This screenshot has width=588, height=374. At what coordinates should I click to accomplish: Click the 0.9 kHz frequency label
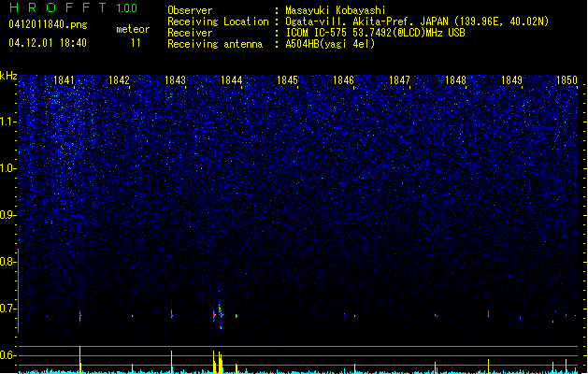click(8, 215)
